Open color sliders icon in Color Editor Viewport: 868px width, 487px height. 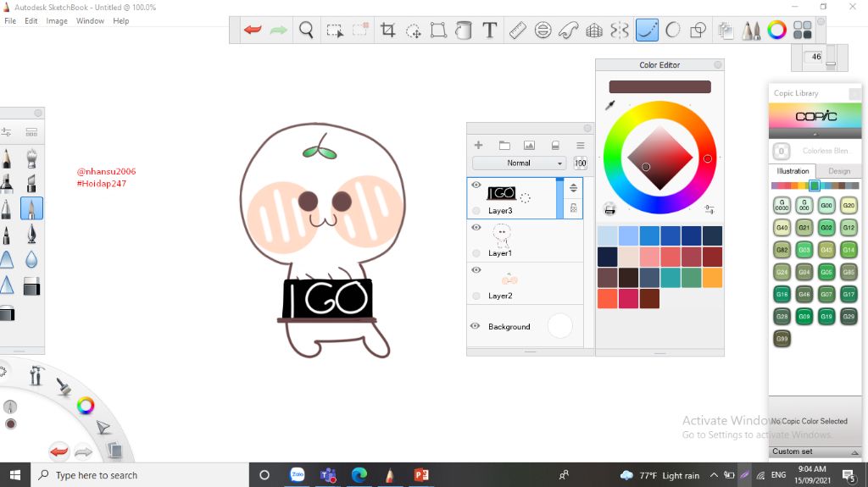coord(709,209)
